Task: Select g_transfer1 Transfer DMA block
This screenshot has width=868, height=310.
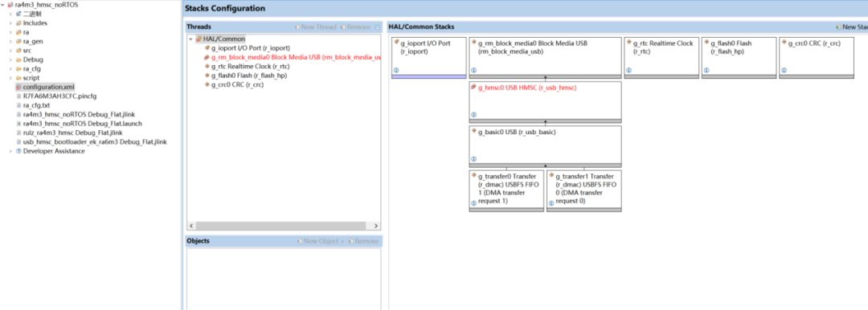Action: point(583,190)
